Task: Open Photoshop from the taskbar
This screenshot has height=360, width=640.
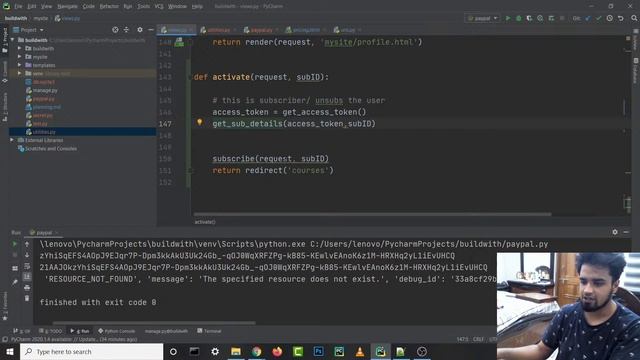Action: (318, 351)
